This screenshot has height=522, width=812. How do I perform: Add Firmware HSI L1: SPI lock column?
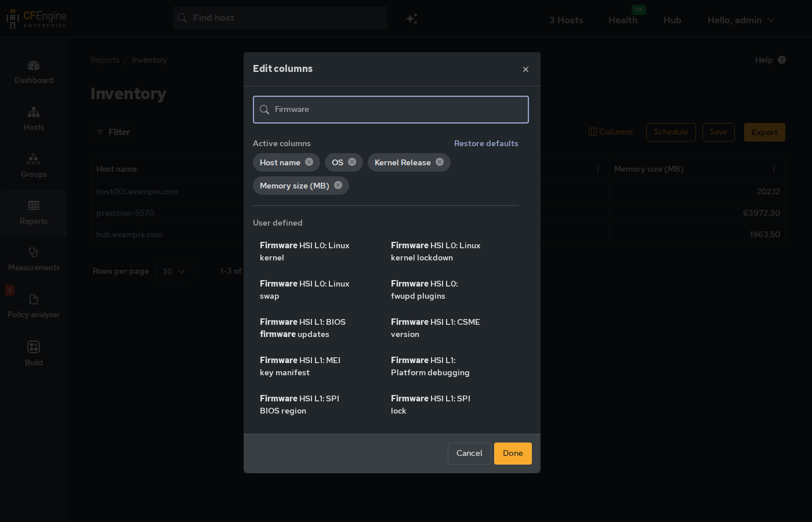pos(431,405)
